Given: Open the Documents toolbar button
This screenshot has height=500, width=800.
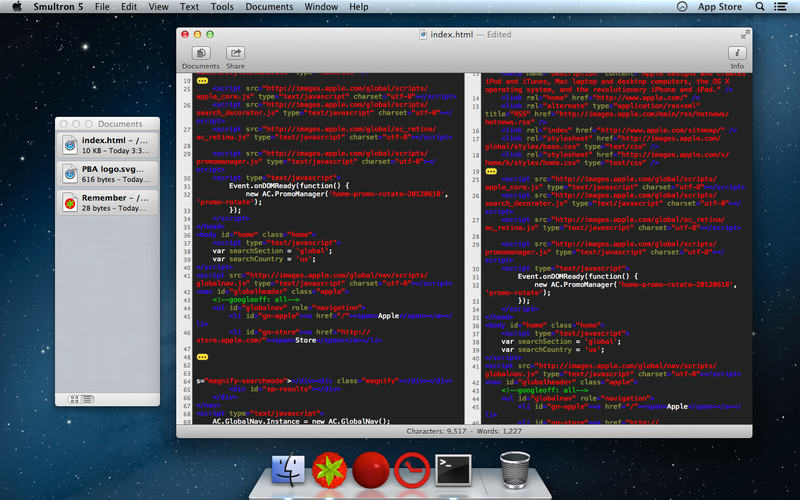Looking at the screenshot, I should 201,53.
